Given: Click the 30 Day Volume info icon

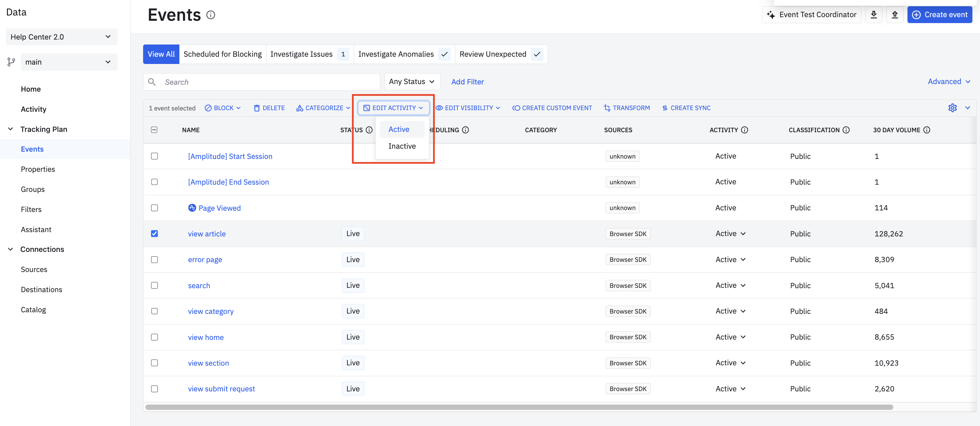Looking at the screenshot, I should [927, 130].
